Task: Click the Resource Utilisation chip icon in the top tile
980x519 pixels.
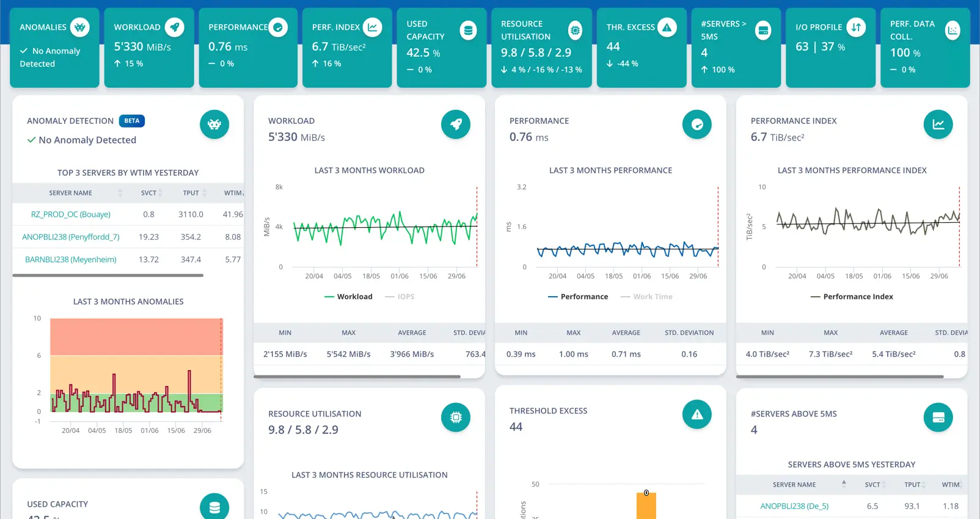Action: coord(575,30)
